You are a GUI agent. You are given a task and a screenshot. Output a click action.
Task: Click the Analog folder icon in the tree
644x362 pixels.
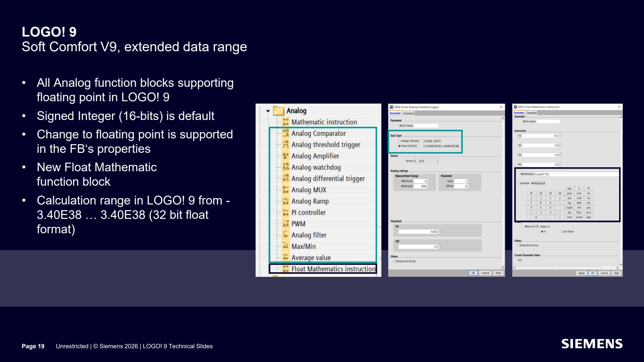(278, 111)
